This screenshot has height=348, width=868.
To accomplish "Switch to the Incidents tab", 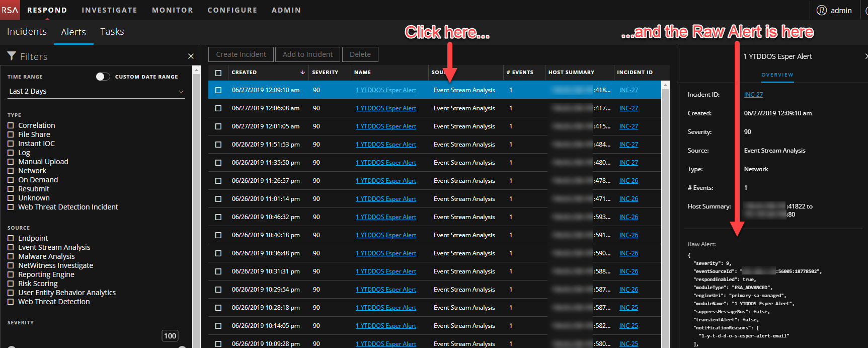I will click(27, 32).
